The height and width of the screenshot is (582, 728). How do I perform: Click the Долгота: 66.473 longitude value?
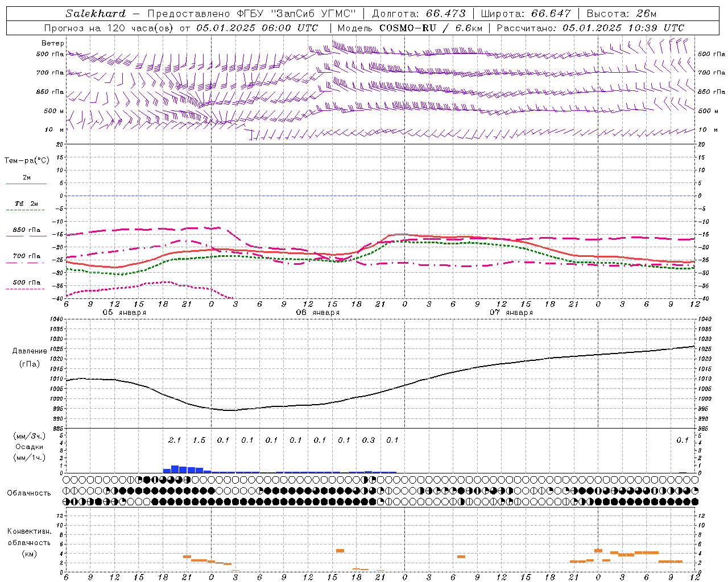click(x=419, y=14)
